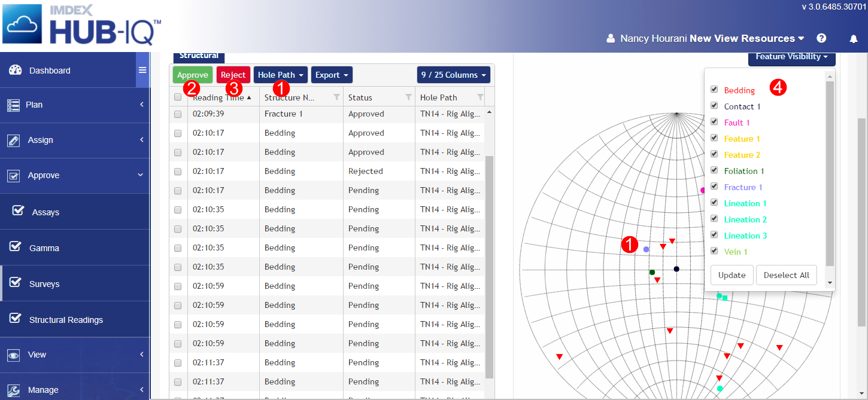The width and height of the screenshot is (868, 400).
Task: Tick the checkbox for the Rejected row
Action: point(178,171)
